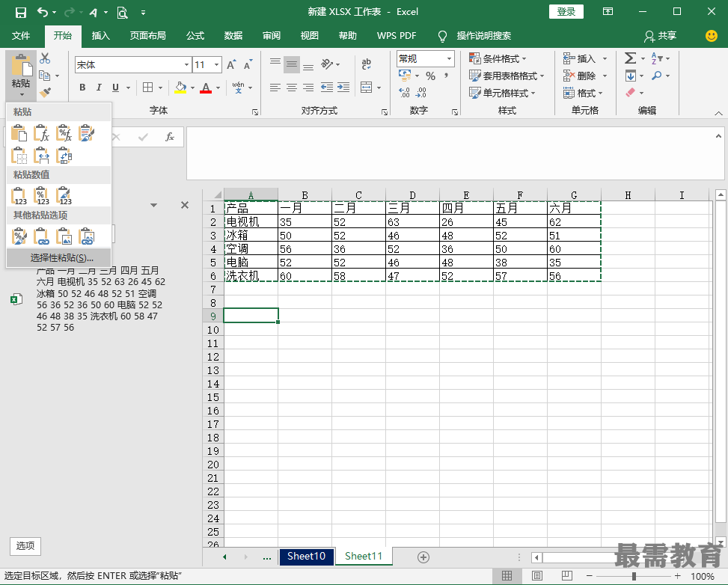Image resolution: width=728 pixels, height=585 pixels.
Task: Toggle Wrap Text (ab) button
Action: [x=367, y=64]
